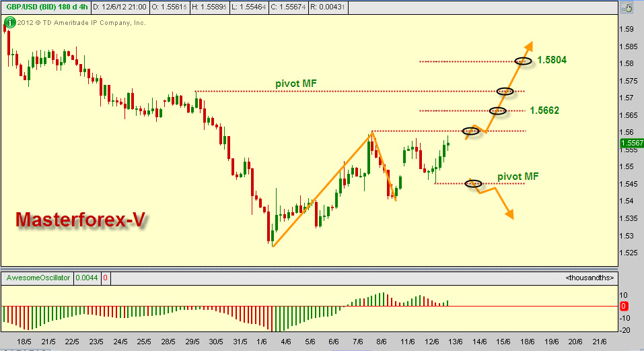Click the 24/5 date on time axis
644x351 pixels.
[x=120, y=342]
